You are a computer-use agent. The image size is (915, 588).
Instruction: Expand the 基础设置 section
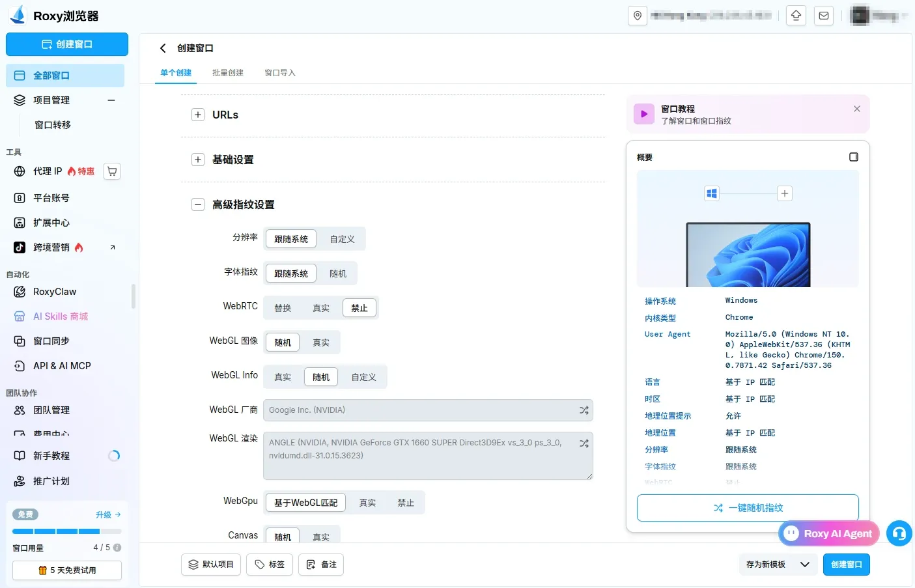click(x=198, y=160)
